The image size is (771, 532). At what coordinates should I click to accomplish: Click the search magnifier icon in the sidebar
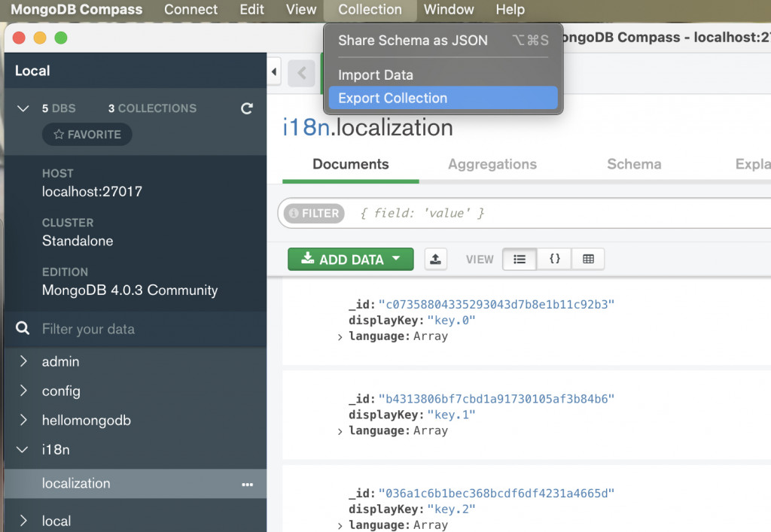[23, 328]
